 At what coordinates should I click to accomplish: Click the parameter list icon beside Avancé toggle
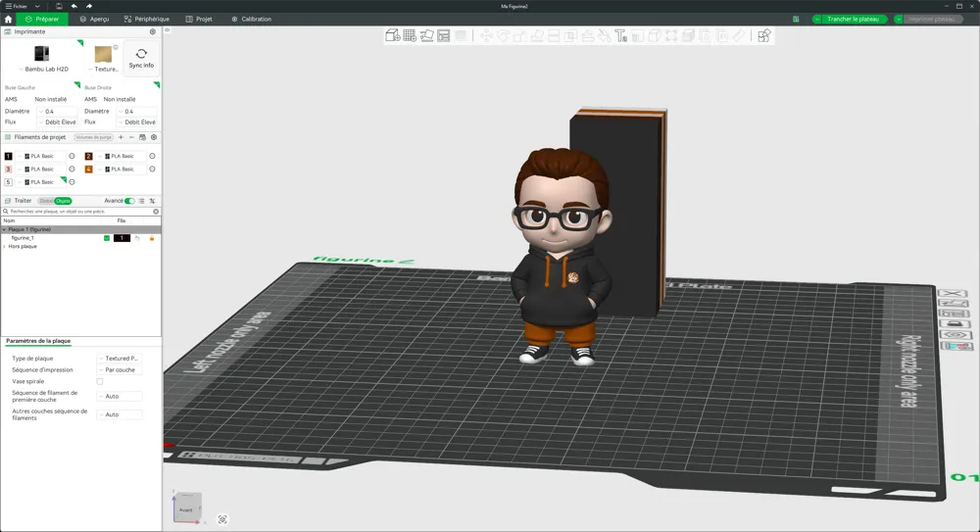(142, 201)
